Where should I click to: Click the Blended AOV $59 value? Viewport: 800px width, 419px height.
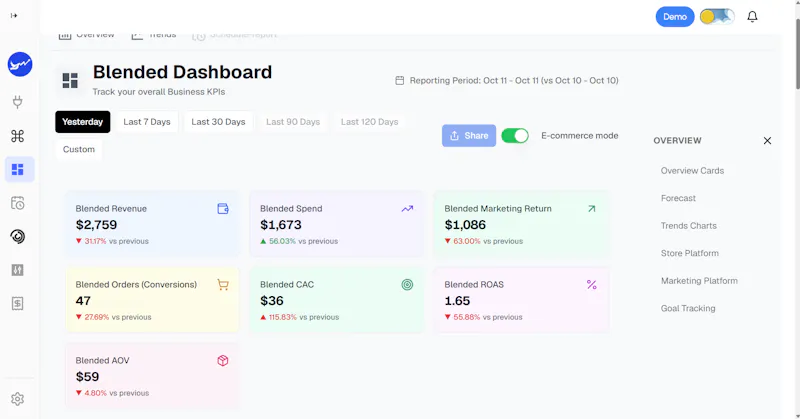(87, 377)
